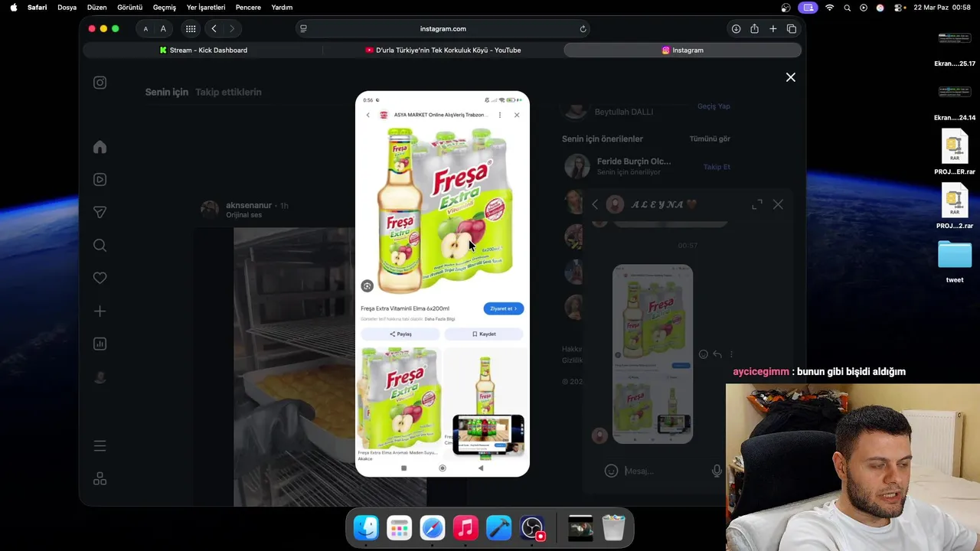The height and width of the screenshot is (551, 980).
Task: Select the tweet folder on desktop
Action: pos(955,262)
